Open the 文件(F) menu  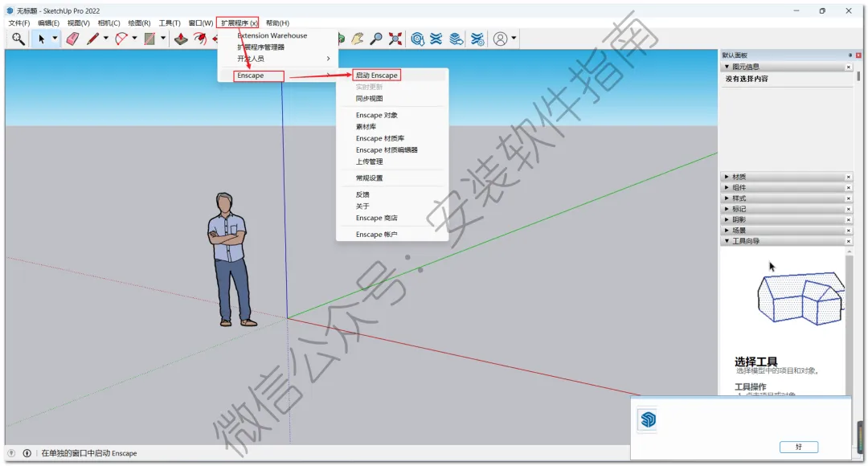pyautogui.click(x=19, y=22)
